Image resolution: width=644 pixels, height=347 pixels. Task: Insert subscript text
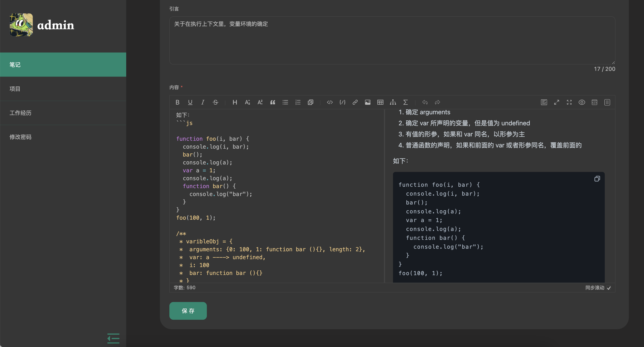(x=247, y=102)
